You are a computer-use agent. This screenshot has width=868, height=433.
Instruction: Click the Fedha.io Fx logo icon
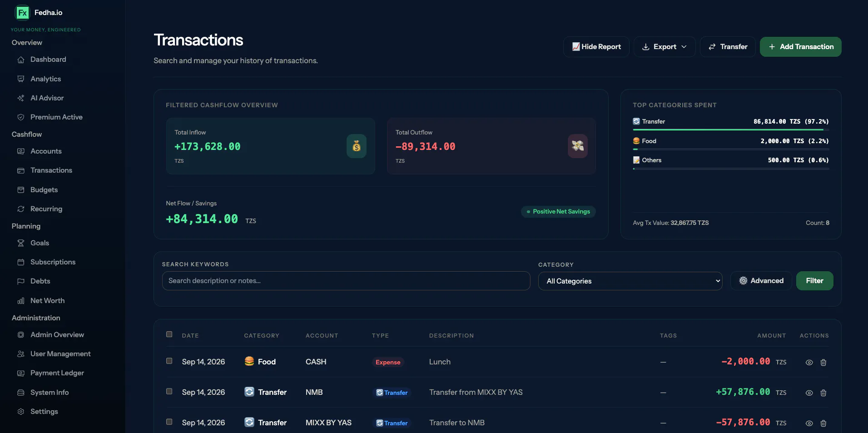point(22,13)
